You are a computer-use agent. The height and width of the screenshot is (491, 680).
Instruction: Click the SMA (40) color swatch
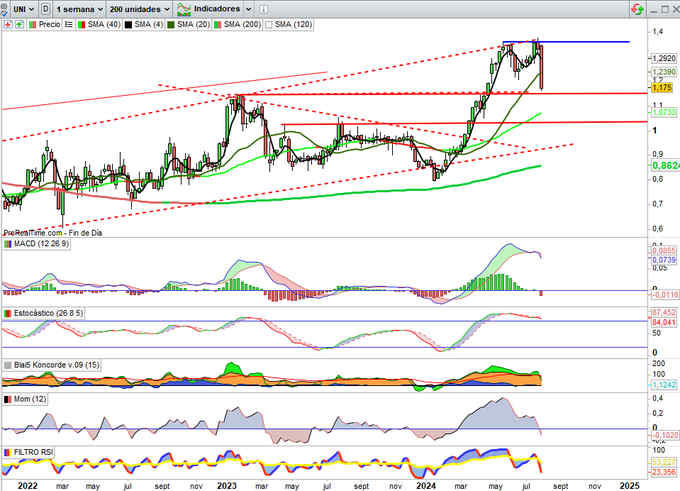pos(81,25)
